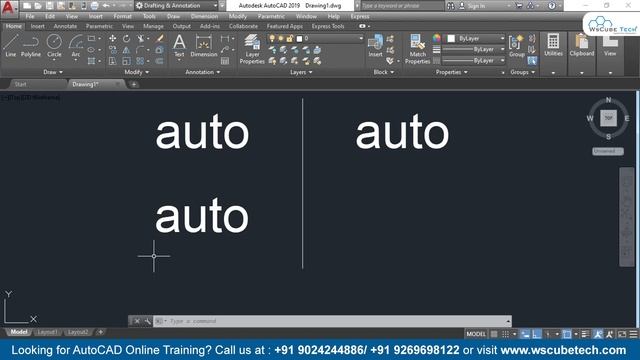Toggle the drawing grid display

coord(494,334)
